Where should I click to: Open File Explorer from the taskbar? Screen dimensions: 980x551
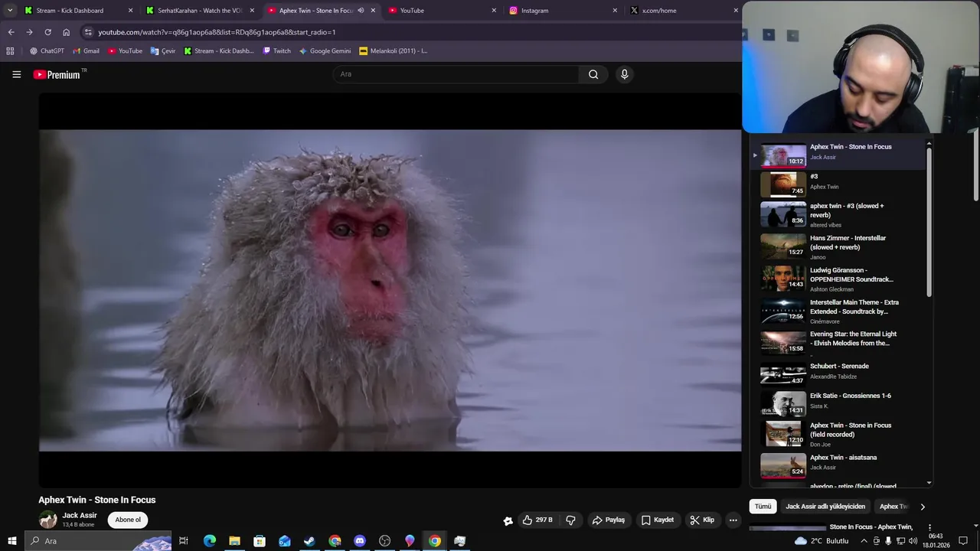pyautogui.click(x=234, y=541)
